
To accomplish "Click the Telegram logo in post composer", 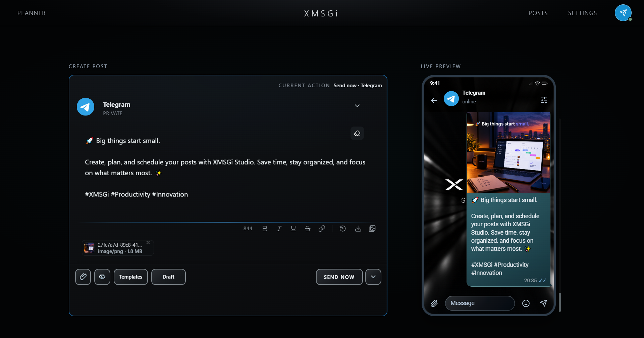I will pos(86,107).
